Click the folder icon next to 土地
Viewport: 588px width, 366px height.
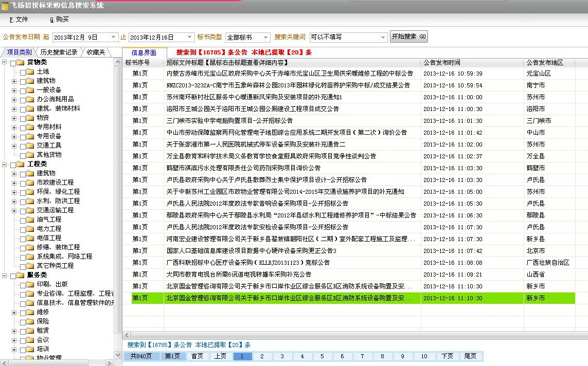[x=30, y=71]
